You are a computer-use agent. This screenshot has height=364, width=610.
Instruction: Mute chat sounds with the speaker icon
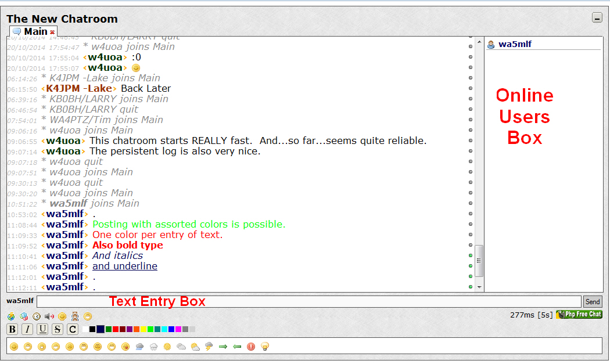[49, 316]
